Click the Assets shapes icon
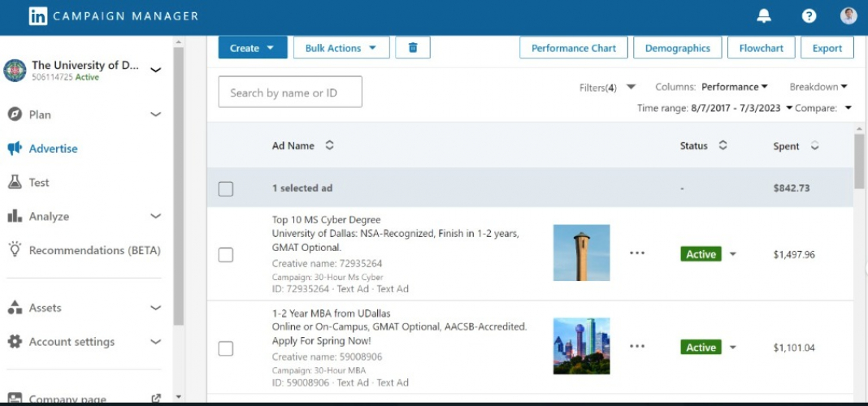 (15, 308)
